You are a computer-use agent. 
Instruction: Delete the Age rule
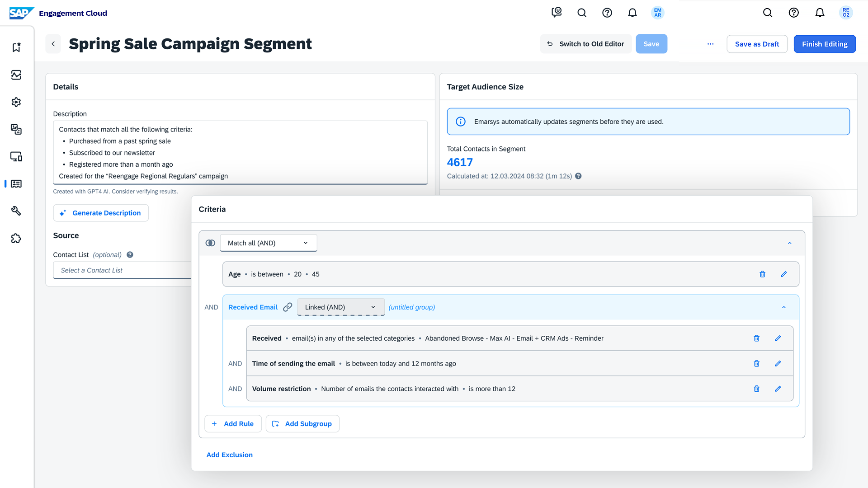tap(763, 274)
